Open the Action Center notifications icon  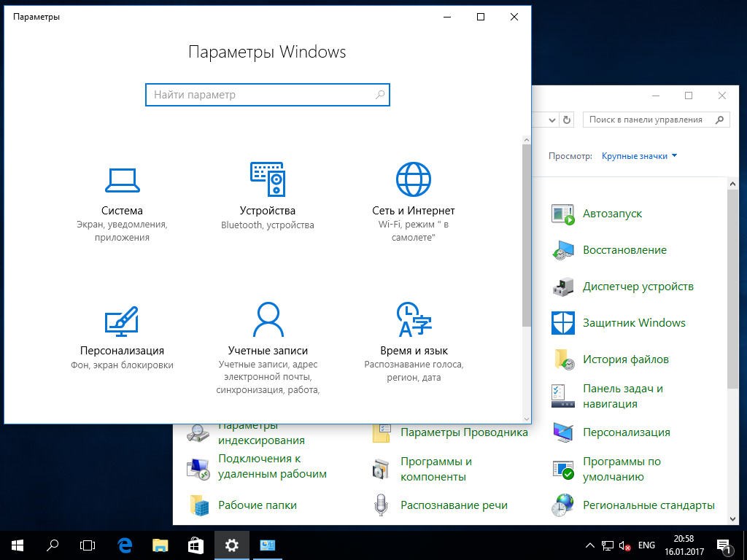coord(723,545)
